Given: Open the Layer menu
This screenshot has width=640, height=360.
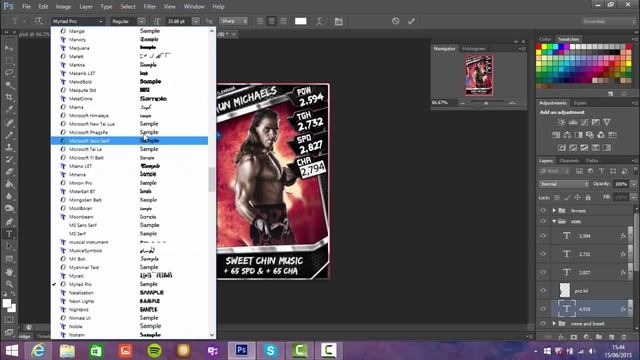Looking at the screenshot, I should (x=86, y=7).
